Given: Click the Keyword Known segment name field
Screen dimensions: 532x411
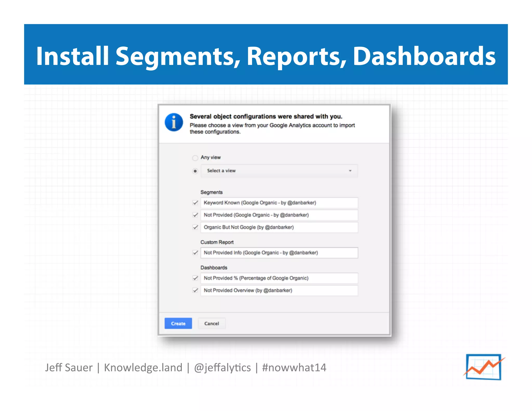Looking at the screenshot, I should click(279, 203).
